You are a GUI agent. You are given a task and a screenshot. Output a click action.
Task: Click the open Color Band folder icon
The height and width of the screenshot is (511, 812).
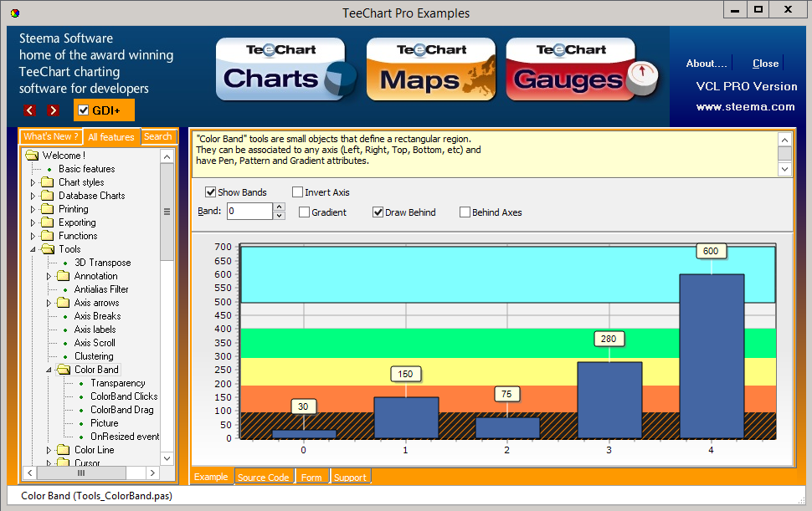click(x=64, y=370)
